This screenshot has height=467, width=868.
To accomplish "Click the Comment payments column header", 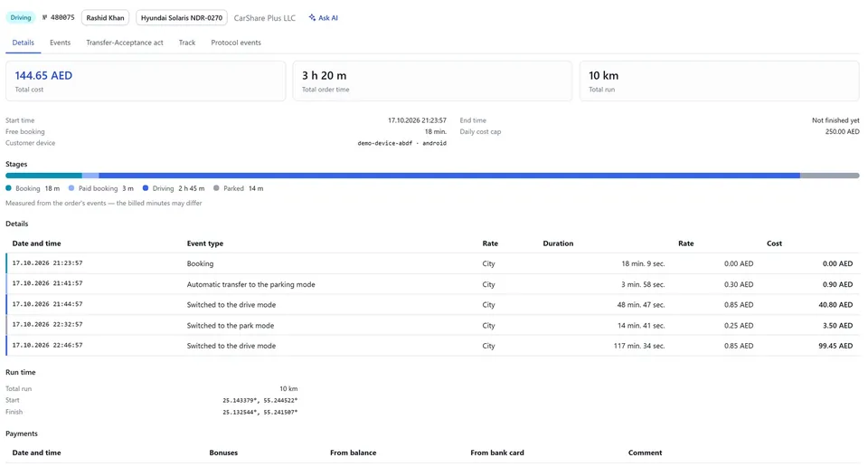I will point(645,453).
